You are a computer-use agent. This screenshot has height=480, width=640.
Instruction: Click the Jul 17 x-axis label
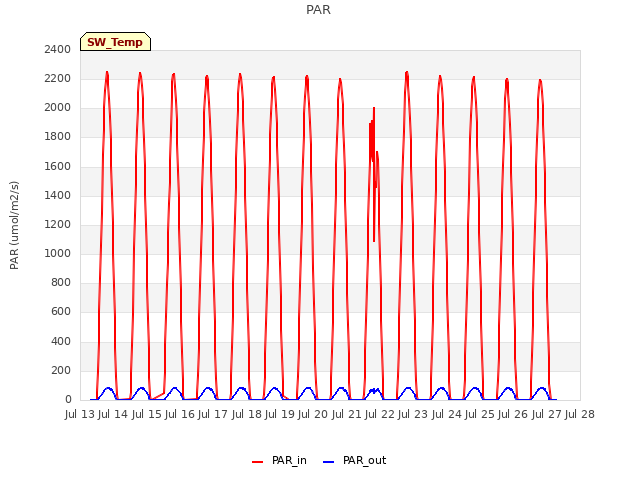click(213, 414)
